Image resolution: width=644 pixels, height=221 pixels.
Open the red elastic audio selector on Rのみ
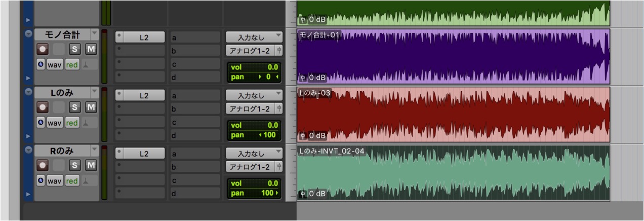tap(72, 181)
